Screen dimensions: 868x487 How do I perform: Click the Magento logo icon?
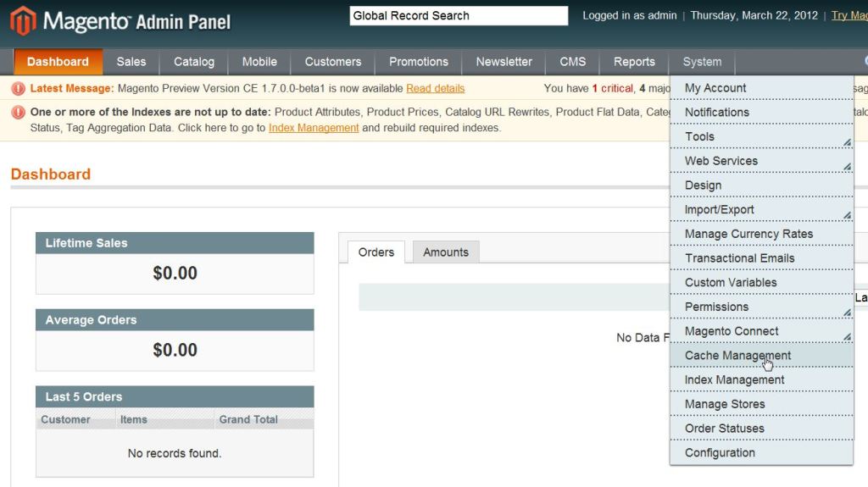pyautogui.click(x=23, y=21)
